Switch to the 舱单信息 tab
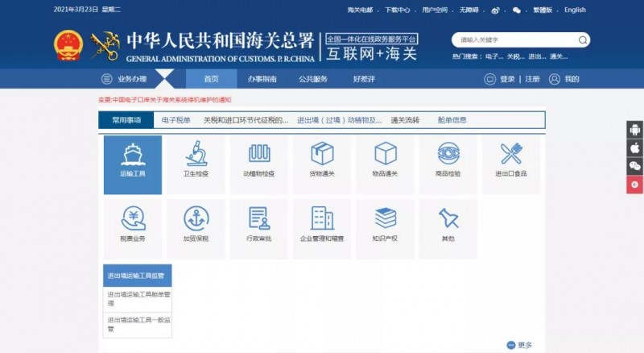644x353 pixels. pos(452,120)
